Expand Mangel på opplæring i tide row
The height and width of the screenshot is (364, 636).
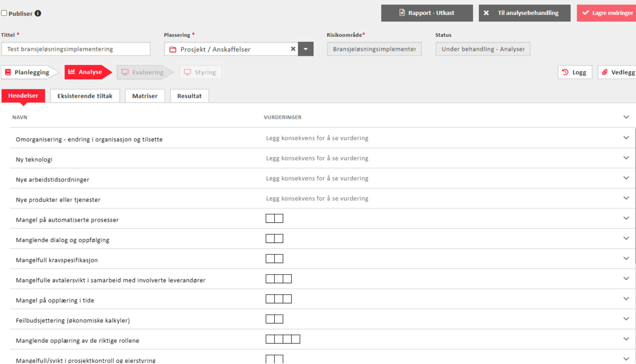click(626, 299)
